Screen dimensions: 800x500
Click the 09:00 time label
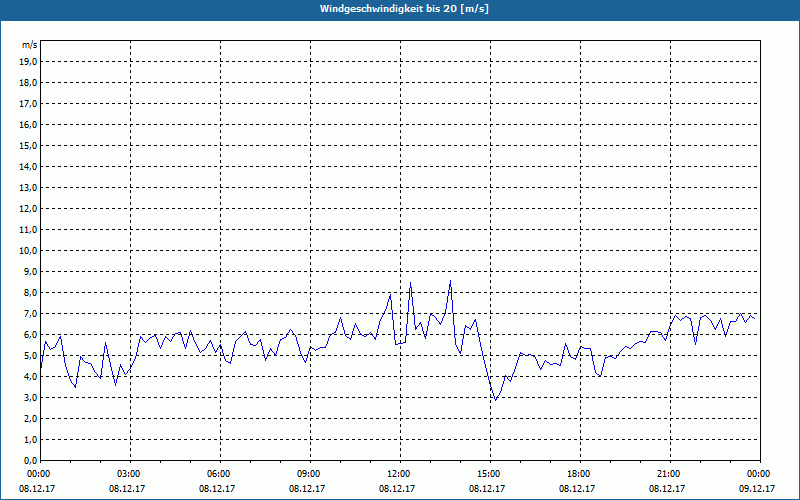pyautogui.click(x=310, y=474)
